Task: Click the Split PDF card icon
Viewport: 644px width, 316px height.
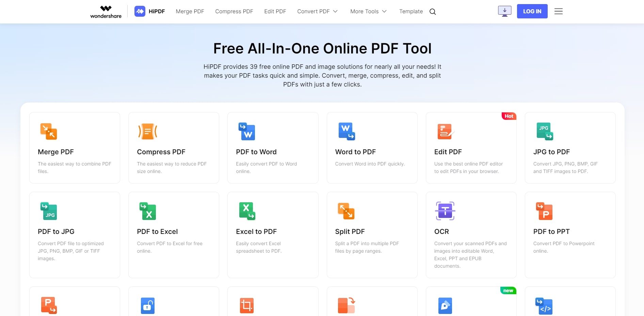Action: coord(346,211)
